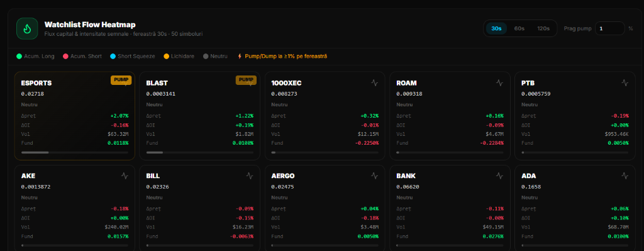Image resolution: width=644 pixels, height=251 pixels.
Task: Click the PUMP badge on the BLAST card
Action: [x=246, y=80]
